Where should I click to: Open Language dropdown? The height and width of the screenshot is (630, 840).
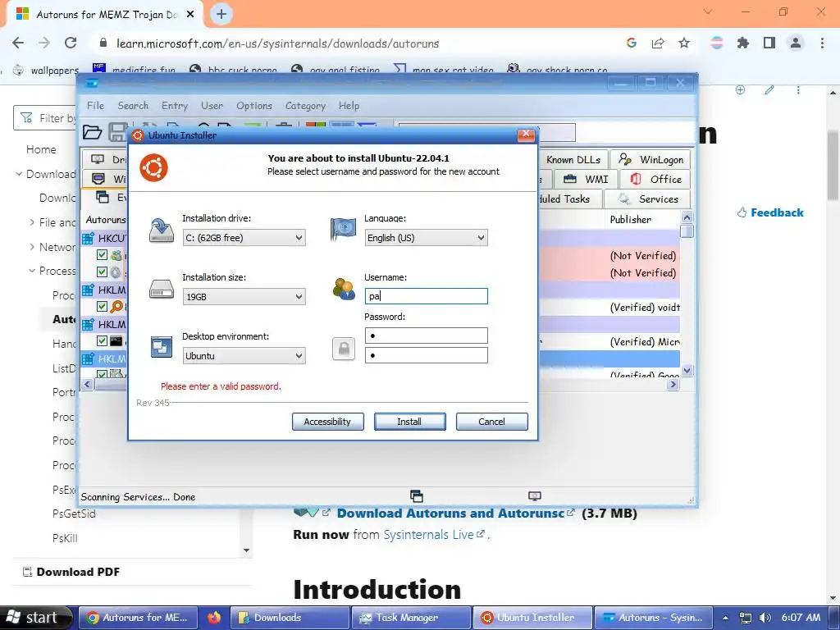(x=426, y=238)
